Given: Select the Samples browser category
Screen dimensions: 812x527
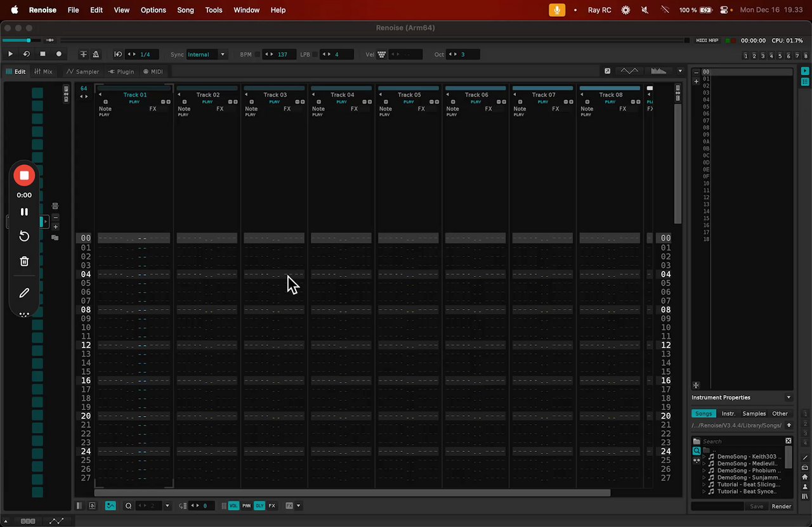Looking at the screenshot, I should 754,413.
